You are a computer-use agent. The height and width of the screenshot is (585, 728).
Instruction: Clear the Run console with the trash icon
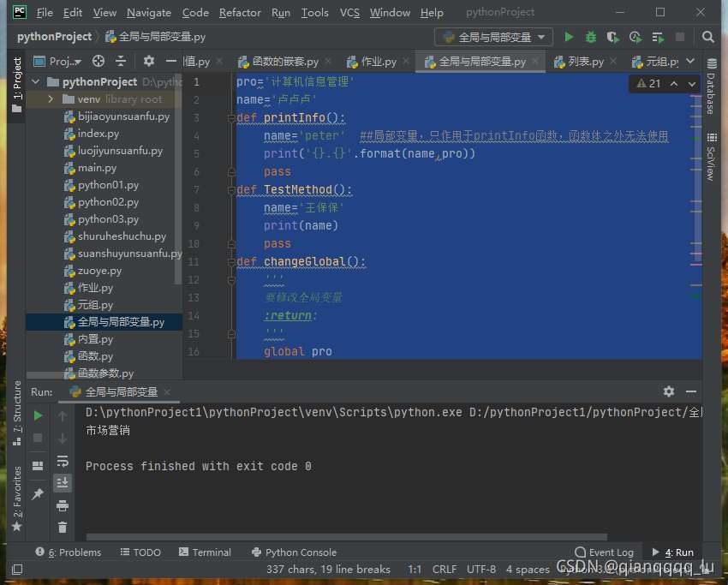tap(63, 528)
